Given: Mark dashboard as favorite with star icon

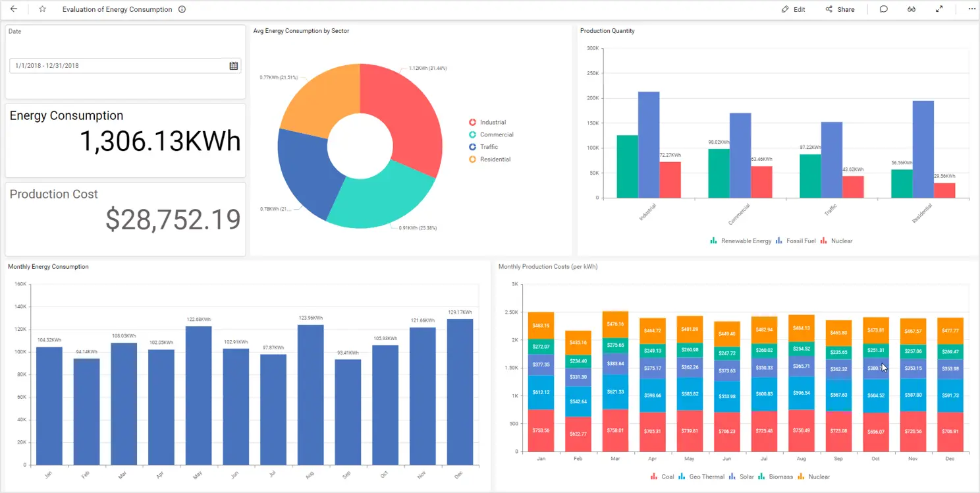Looking at the screenshot, I should pyautogui.click(x=42, y=9).
